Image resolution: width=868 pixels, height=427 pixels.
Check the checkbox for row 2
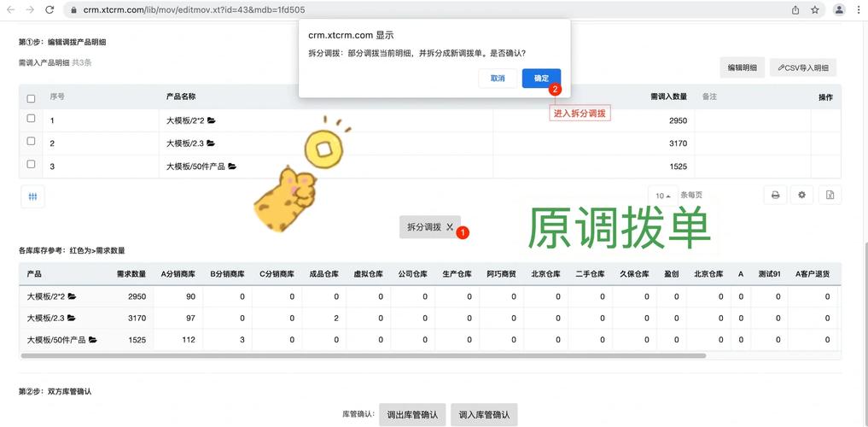(31, 141)
